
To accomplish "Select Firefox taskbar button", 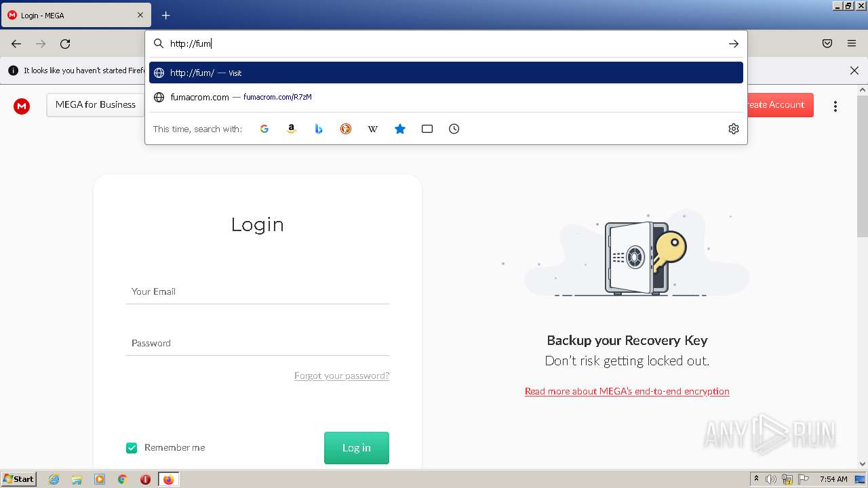I will [168, 479].
